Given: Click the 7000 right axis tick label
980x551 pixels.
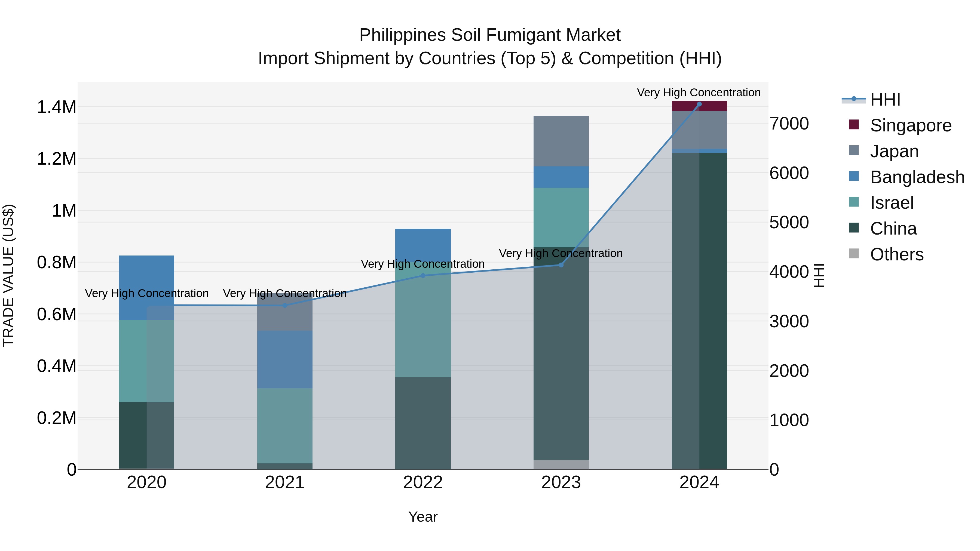Looking at the screenshot, I should [x=789, y=124].
